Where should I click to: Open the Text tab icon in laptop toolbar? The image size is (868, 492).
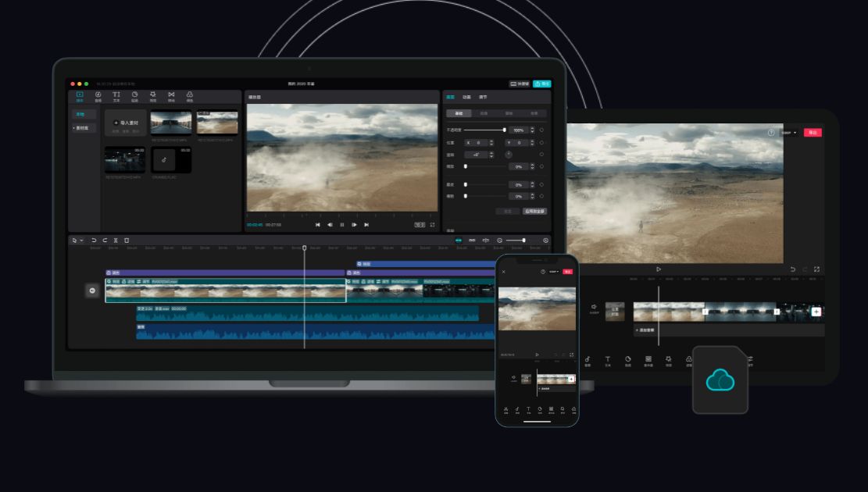tap(116, 94)
